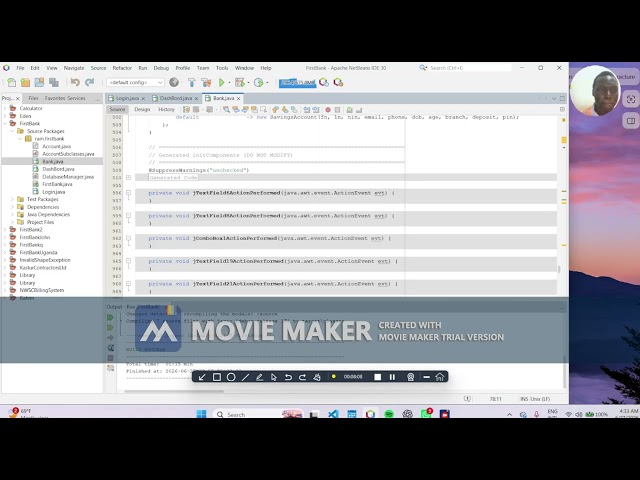Open the File menu

(x=20, y=68)
